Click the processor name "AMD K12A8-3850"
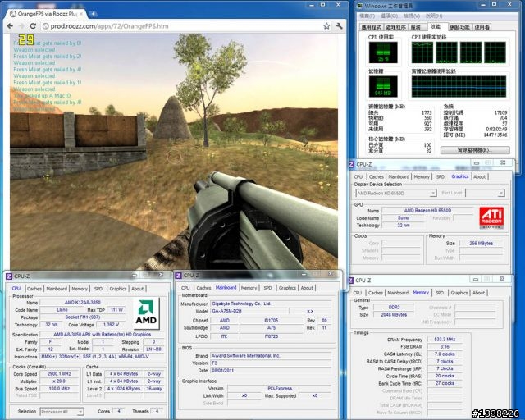This screenshot has height=420, width=525. tap(82, 303)
